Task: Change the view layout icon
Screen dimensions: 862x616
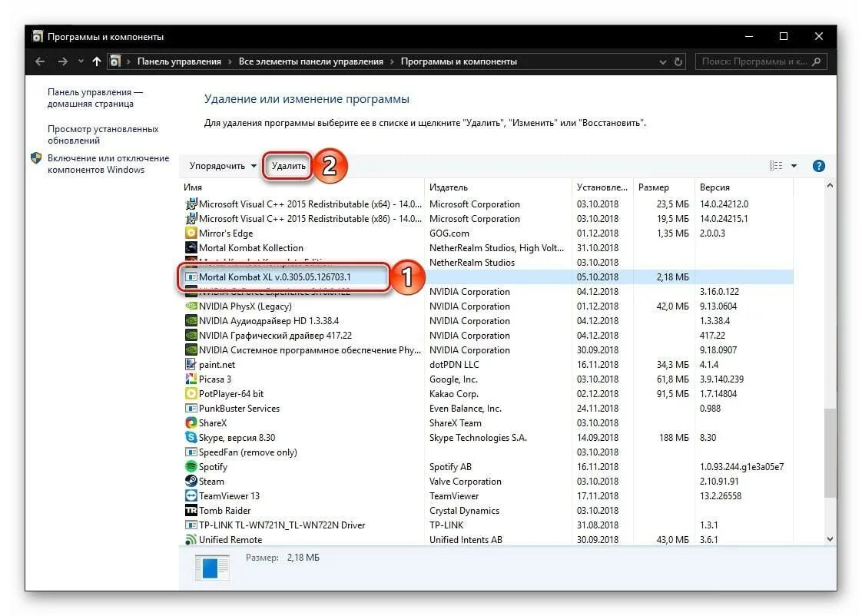Action: (776, 165)
